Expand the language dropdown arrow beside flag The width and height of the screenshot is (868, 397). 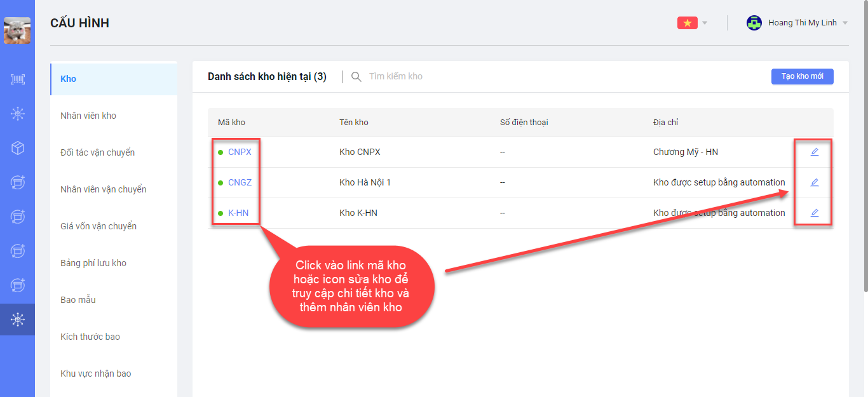[x=704, y=24]
